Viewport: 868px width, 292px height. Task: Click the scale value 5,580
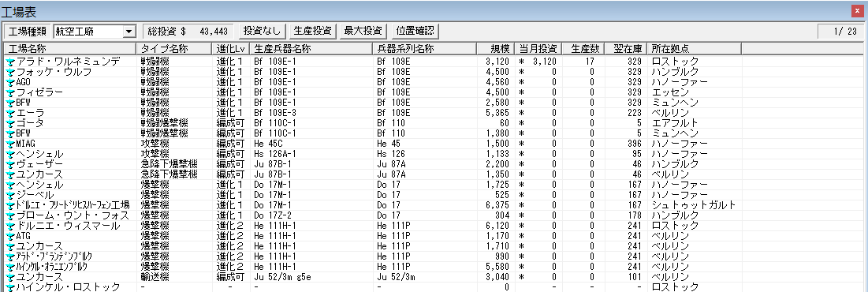click(497, 267)
